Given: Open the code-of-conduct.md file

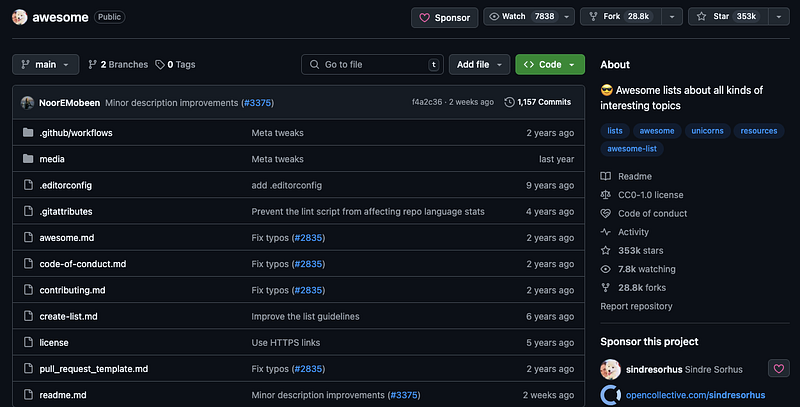Looking at the screenshot, I should [83, 264].
